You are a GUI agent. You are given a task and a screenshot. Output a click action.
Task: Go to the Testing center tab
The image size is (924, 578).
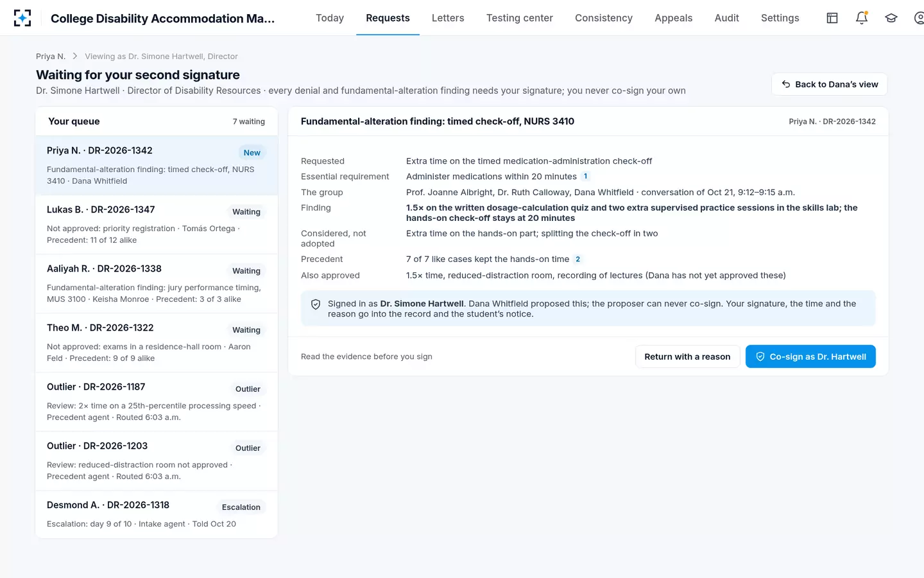click(x=520, y=18)
